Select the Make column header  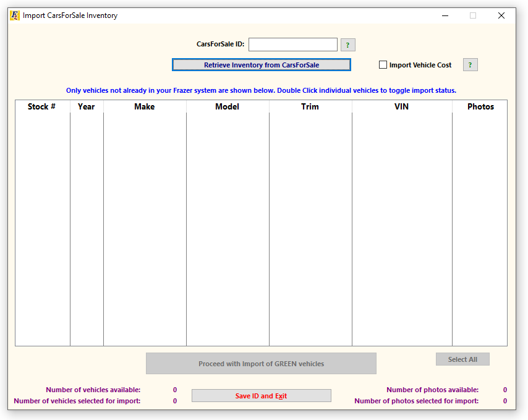145,106
